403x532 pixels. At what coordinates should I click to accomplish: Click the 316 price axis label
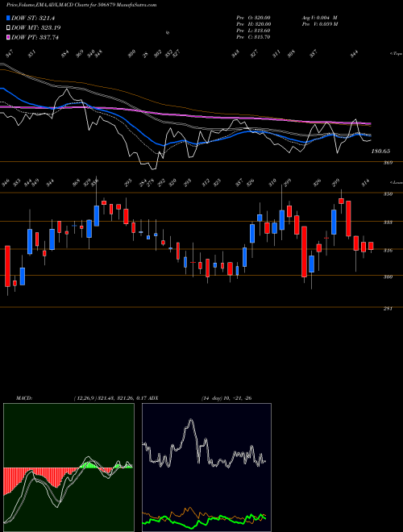[388, 251]
